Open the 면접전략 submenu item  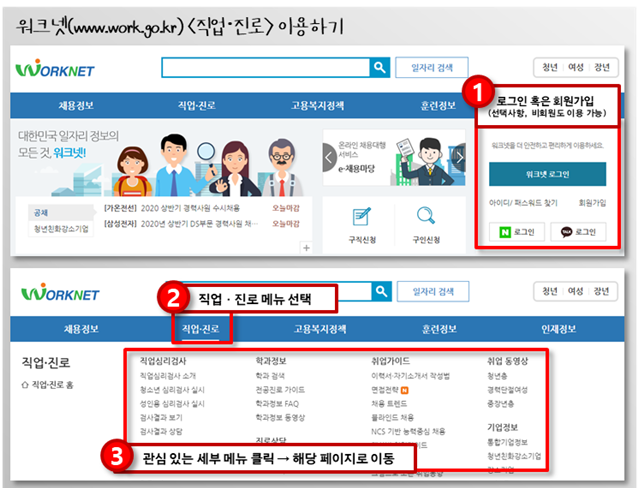tap(385, 390)
